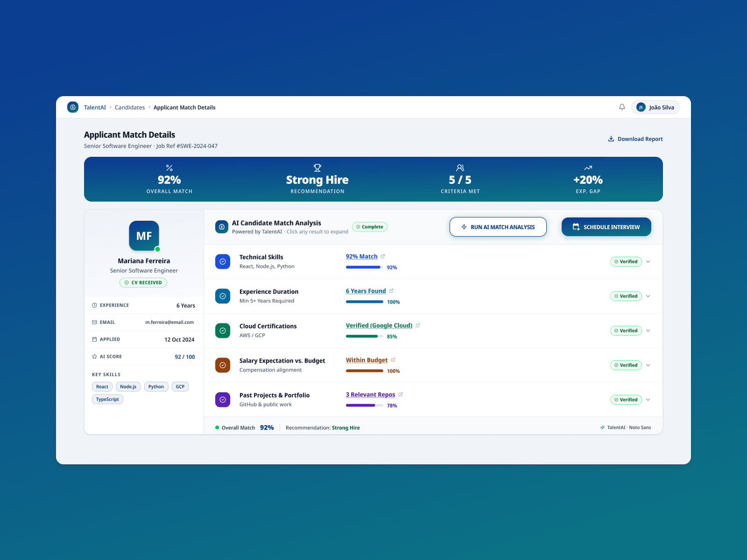Select the Node.js skill tag
The height and width of the screenshot is (560, 747).
[128, 387]
